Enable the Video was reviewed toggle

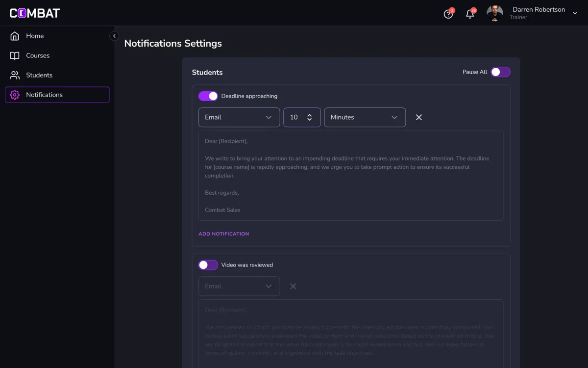tap(208, 265)
